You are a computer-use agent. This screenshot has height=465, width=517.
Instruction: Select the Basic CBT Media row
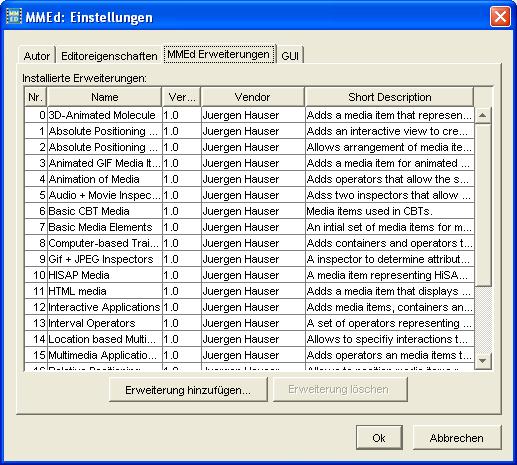(249, 211)
